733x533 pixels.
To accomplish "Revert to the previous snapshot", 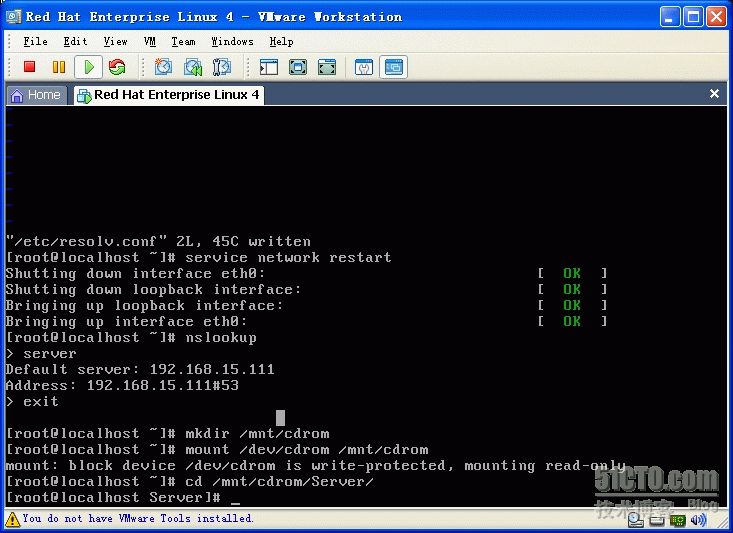I will [x=193, y=67].
